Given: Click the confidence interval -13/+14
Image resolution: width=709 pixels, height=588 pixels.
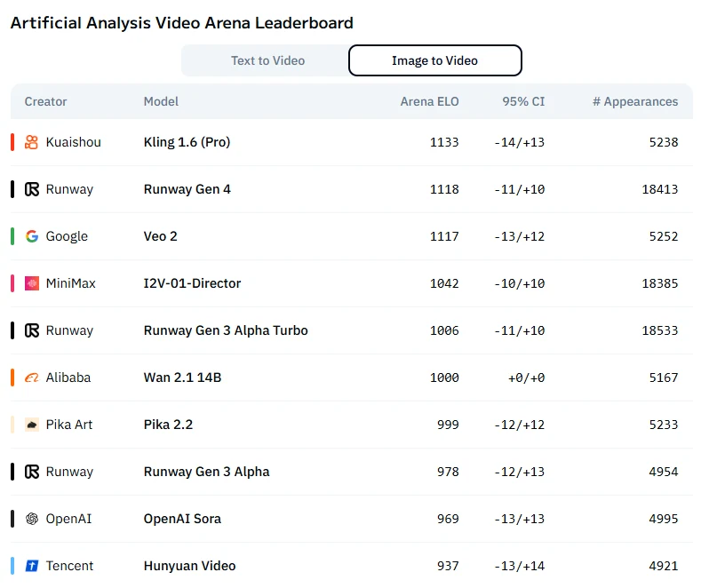Looking at the screenshot, I should coord(520,566).
